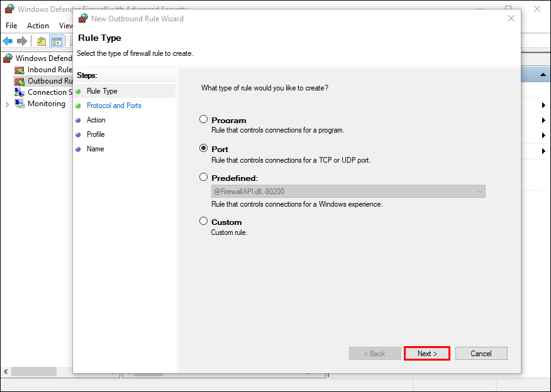551x392 pixels.
Task: Click the Next button
Action: click(x=427, y=354)
